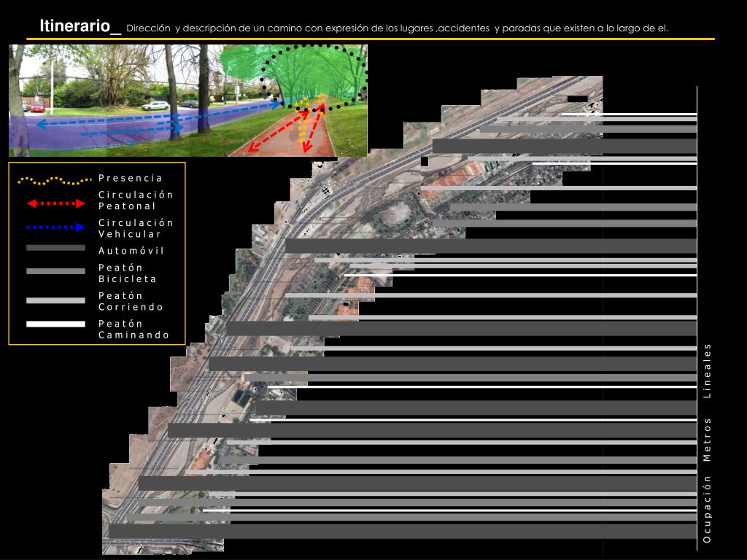Click the 'Presencia' legend label
This screenshot has width=747, height=560.
(131, 178)
